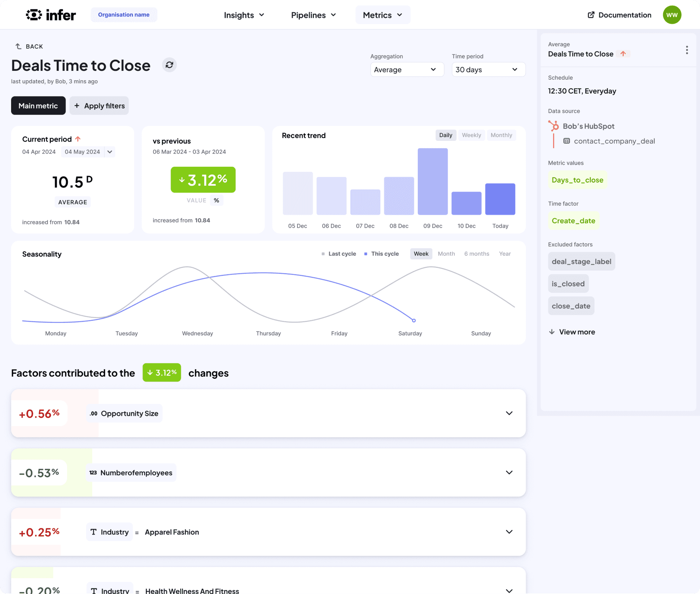Click the Apply filters button
Viewport: 700px width, 594px height.
click(x=98, y=105)
